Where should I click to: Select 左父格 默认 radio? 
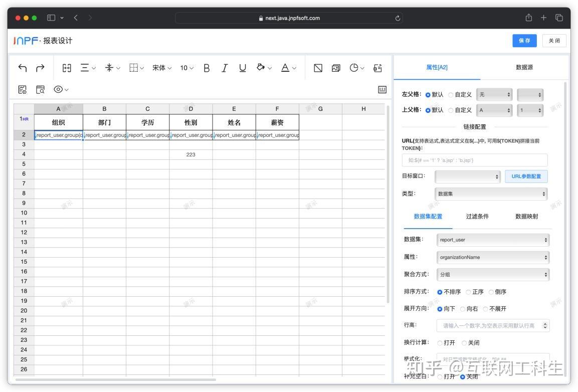click(x=428, y=95)
